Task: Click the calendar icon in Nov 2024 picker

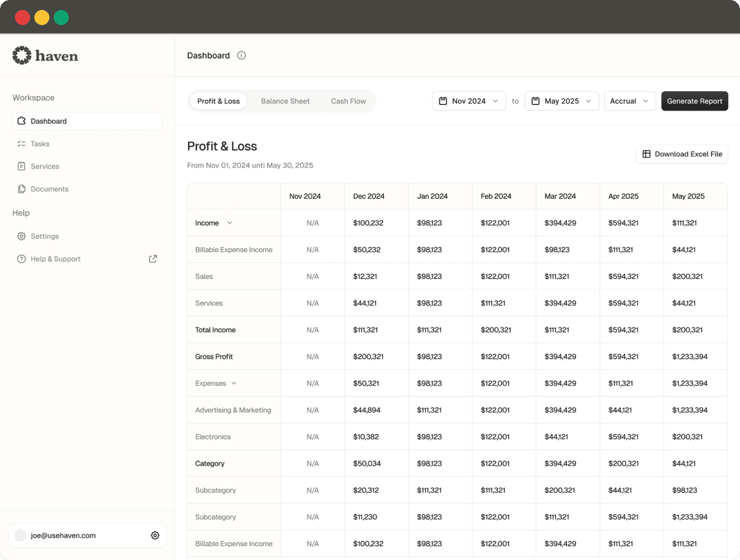Action: [x=442, y=101]
